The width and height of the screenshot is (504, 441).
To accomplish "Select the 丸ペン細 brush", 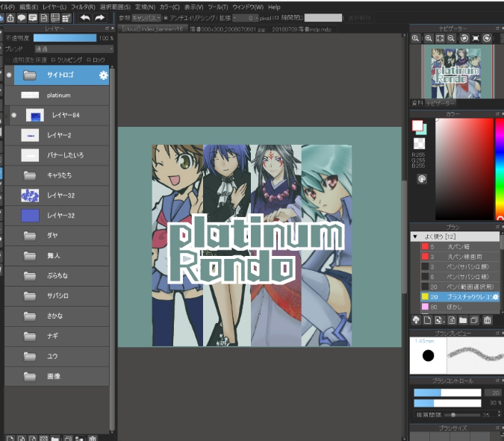I will click(x=460, y=247).
